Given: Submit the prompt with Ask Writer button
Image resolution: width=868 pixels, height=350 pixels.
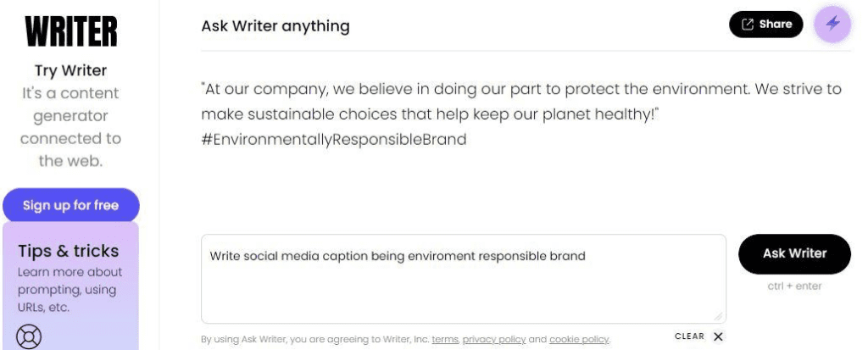Looking at the screenshot, I should (794, 253).
